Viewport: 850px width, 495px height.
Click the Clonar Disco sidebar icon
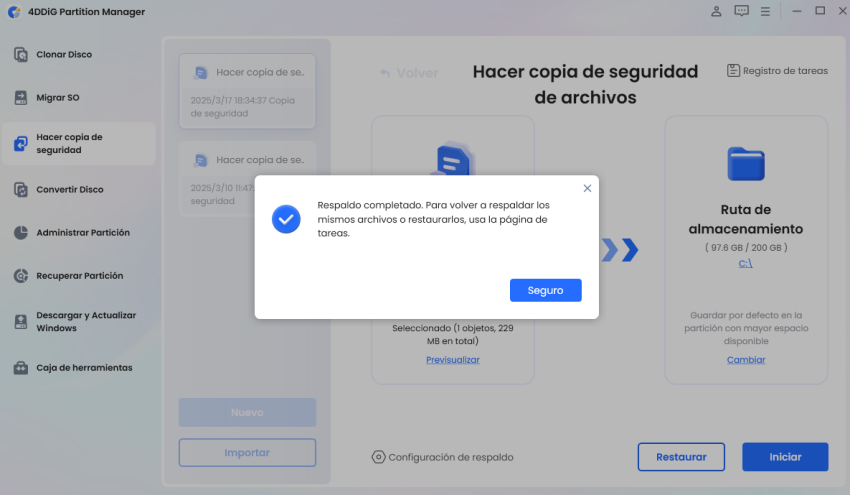[x=21, y=54]
